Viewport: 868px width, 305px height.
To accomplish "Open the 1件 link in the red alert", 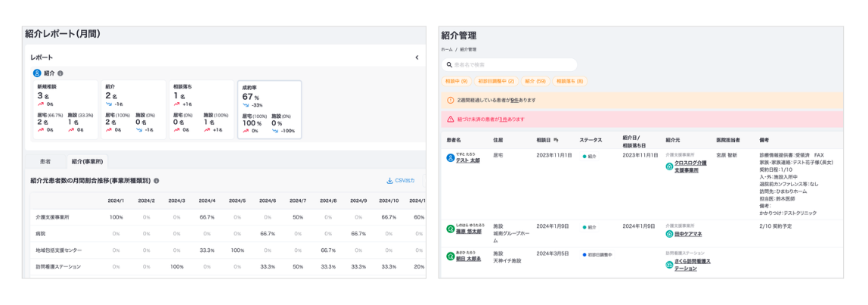I will pos(503,120).
